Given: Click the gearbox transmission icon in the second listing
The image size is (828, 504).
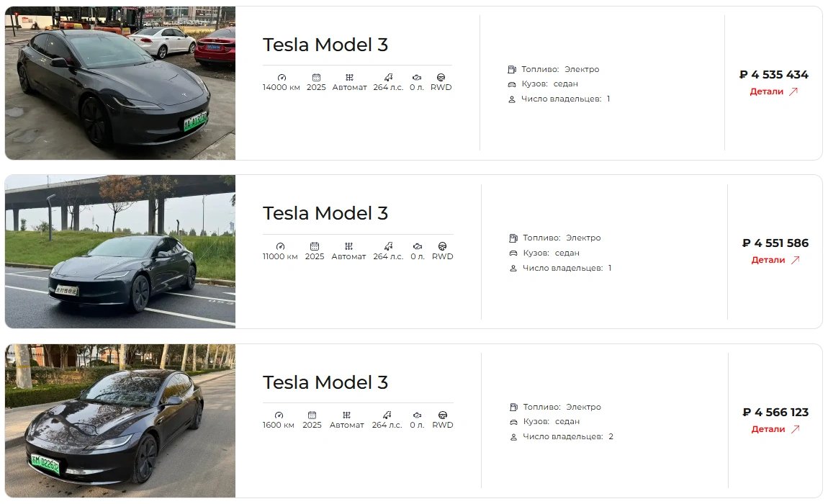Looking at the screenshot, I should pos(348,246).
